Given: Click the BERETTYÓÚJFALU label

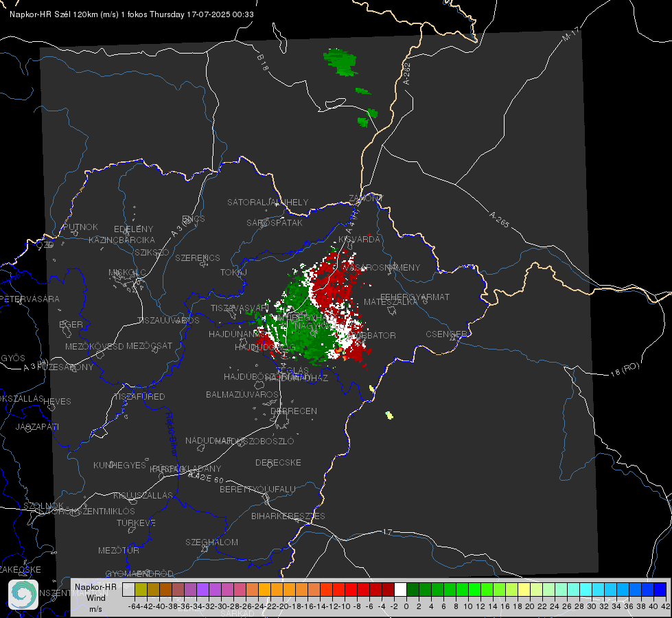Looking at the screenshot, I should (x=257, y=490).
